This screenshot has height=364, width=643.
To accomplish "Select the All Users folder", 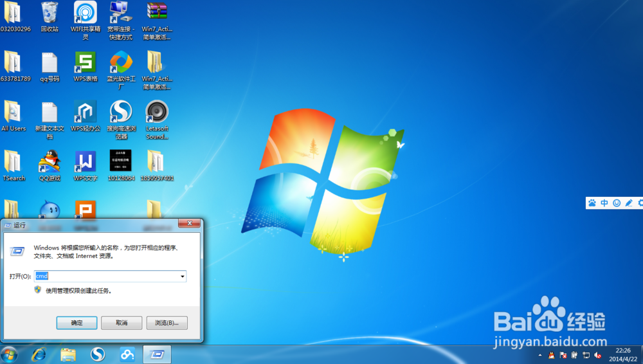I will coord(14,116).
